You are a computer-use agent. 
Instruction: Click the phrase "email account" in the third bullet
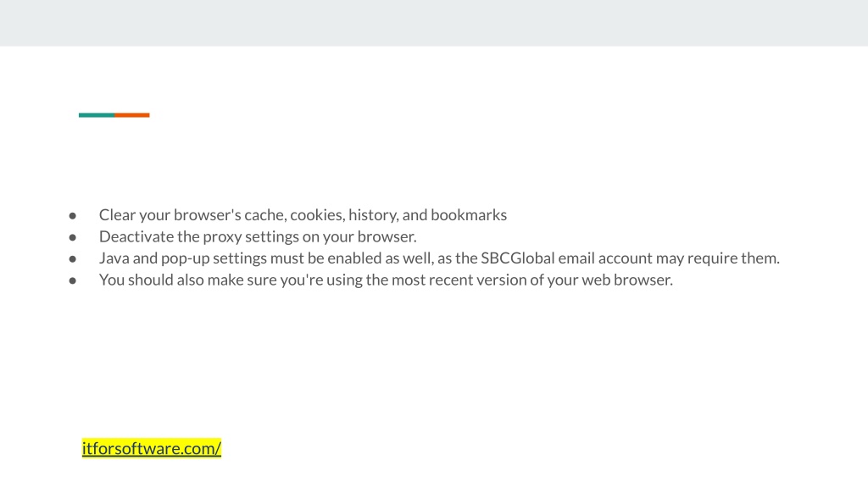[x=605, y=258]
